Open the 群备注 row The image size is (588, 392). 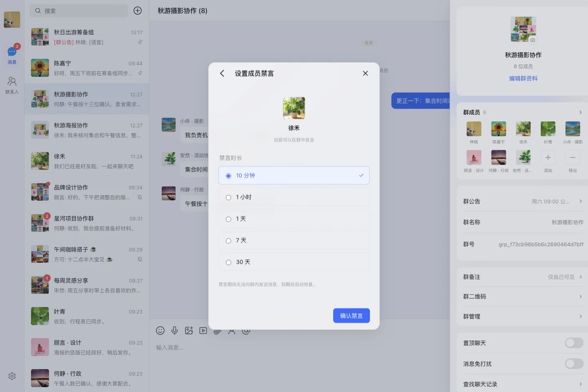click(523, 277)
